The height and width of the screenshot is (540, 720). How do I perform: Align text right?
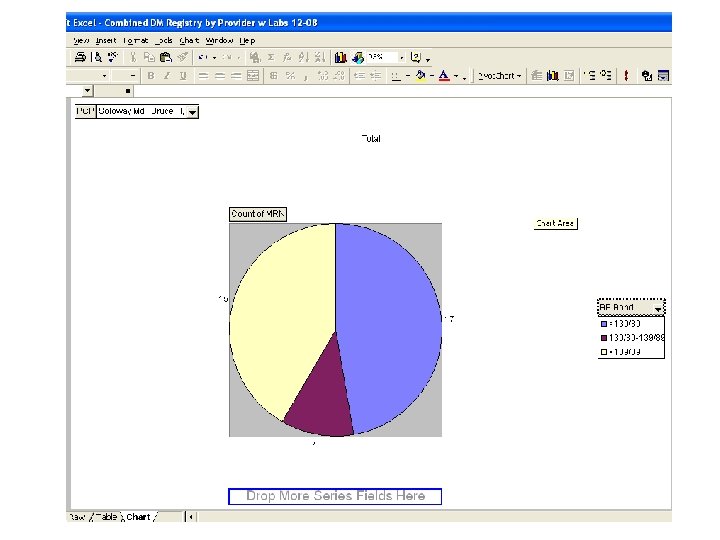click(x=236, y=76)
